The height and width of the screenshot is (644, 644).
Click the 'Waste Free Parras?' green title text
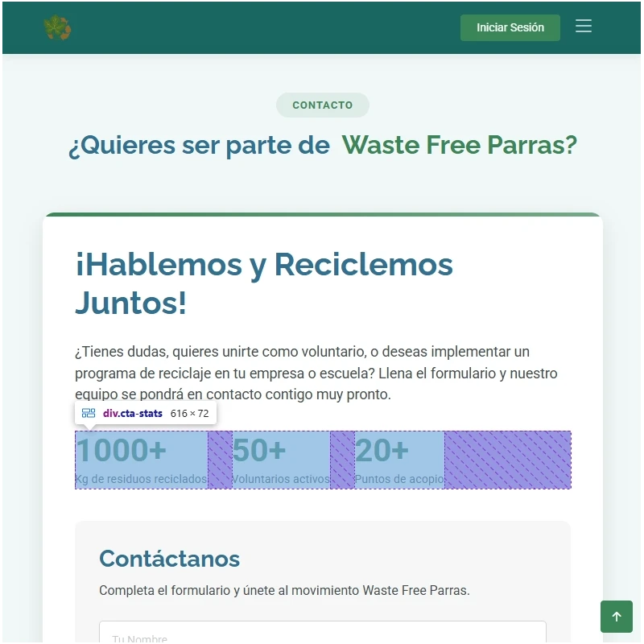pos(459,145)
